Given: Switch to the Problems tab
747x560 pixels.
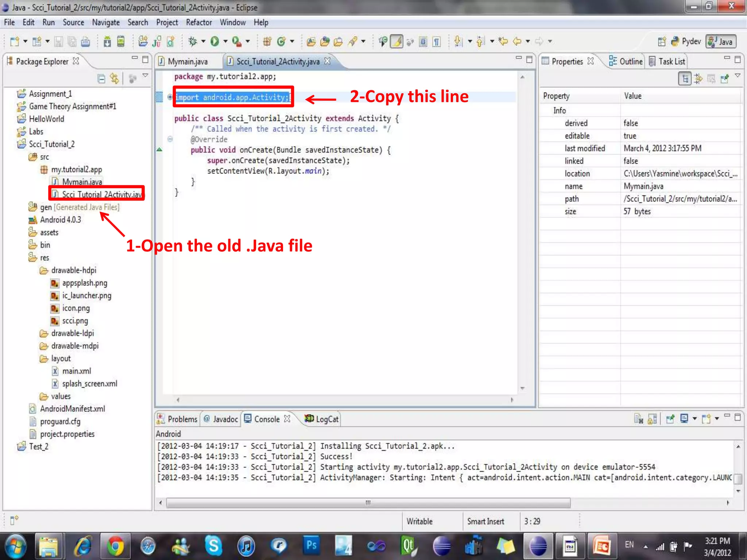Looking at the screenshot, I should 177,419.
